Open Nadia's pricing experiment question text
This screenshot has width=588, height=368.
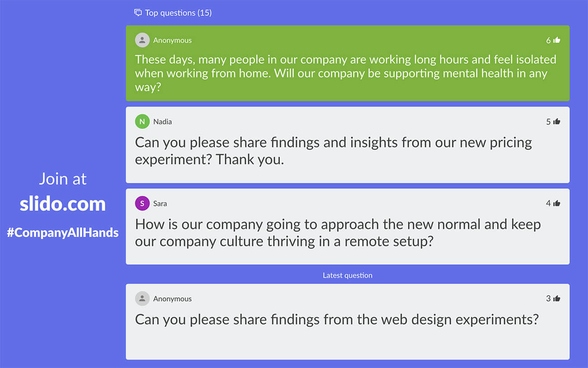pos(333,151)
